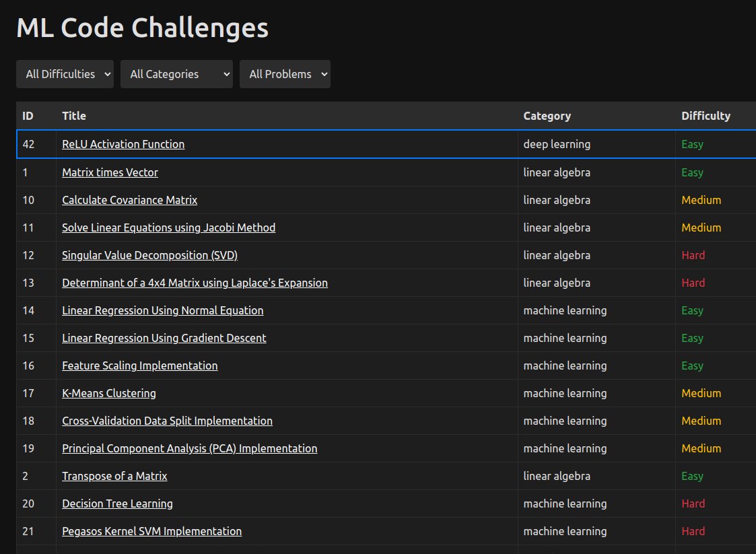Open Linear Regression Using Gradient Descent
The width and height of the screenshot is (756, 554).
164,338
